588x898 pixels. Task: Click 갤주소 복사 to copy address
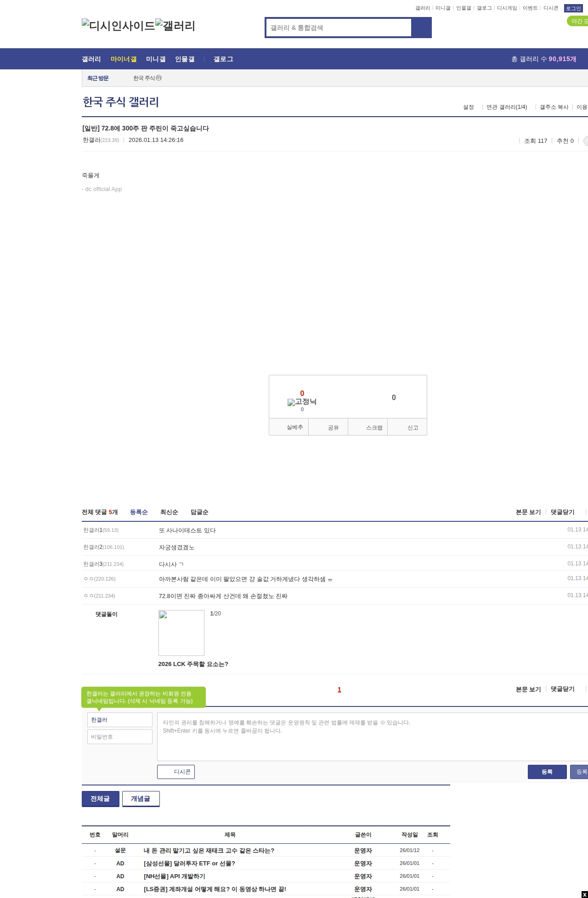pos(554,107)
